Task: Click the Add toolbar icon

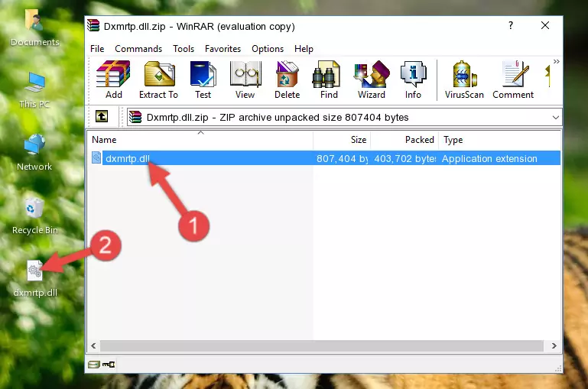Action: point(113,79)
